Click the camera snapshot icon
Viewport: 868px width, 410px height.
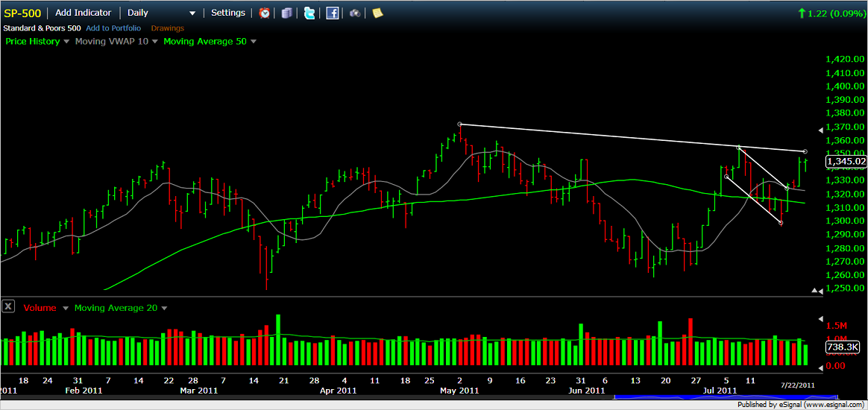tap(355, 13)
